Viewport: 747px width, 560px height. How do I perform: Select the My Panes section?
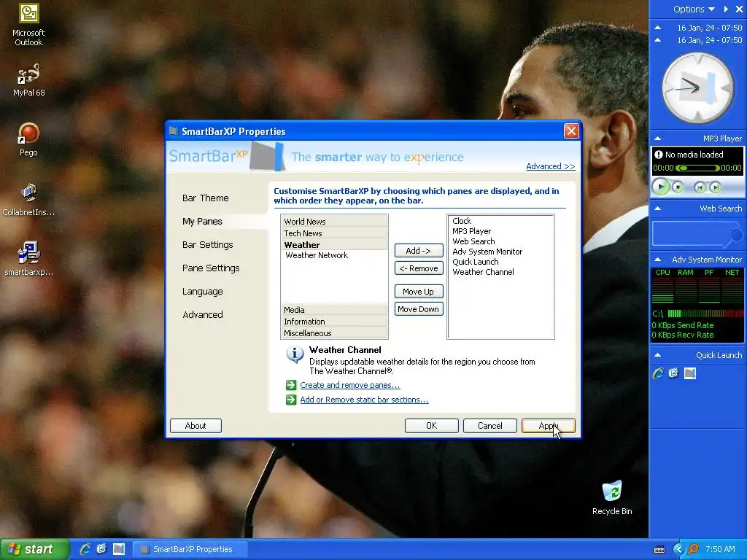coord(202,222)
